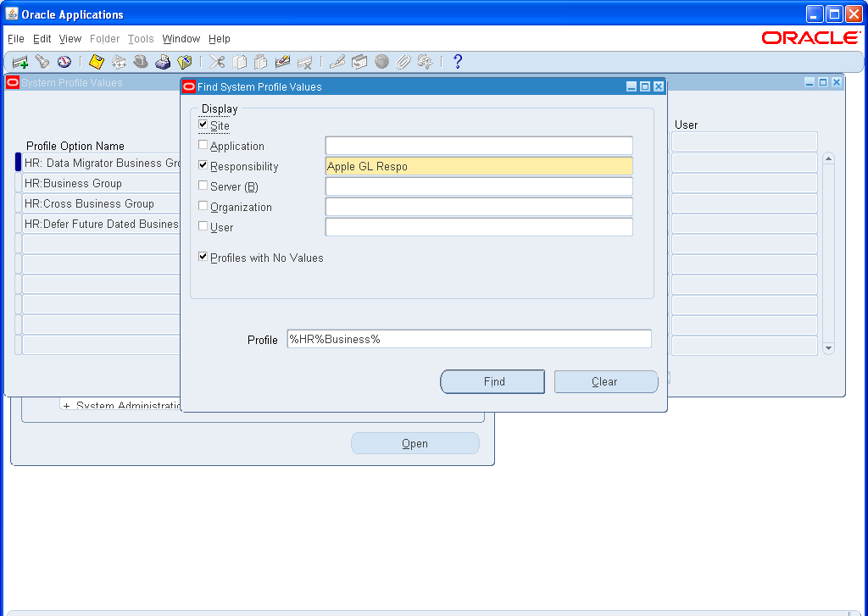This screenshot has width=868, height=616.
Task: Click the Open button on the Navigator
Action: click(x=415, y=442)
